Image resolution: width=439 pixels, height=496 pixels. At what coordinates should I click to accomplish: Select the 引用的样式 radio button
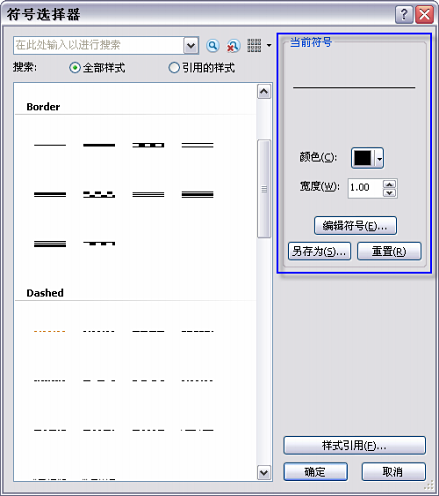tap(174, 68)
